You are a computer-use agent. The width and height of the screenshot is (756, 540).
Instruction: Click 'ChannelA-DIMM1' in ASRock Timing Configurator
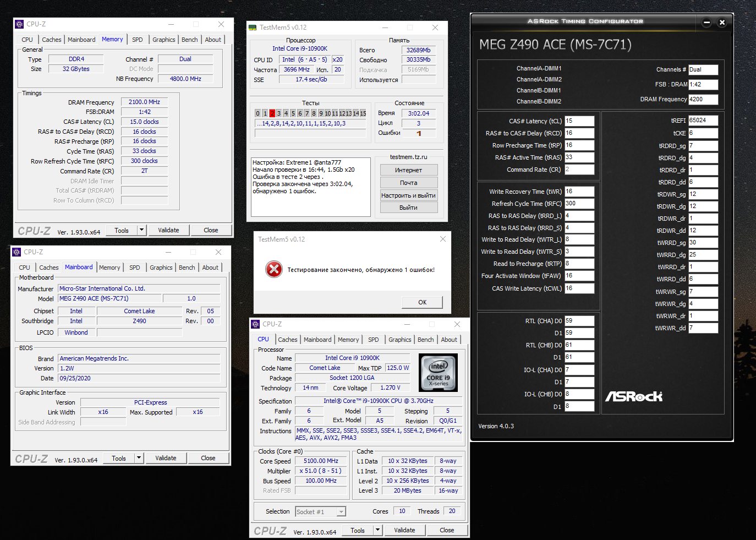point(539,68)
